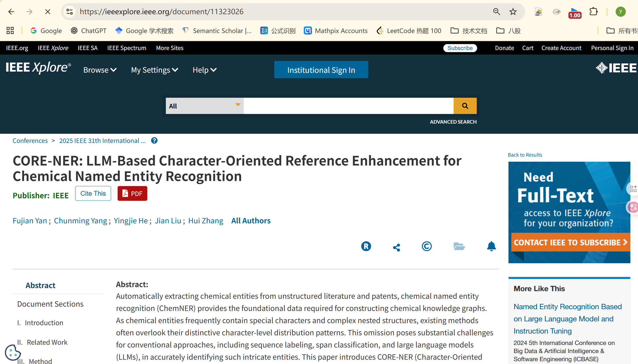Image resolution: width=638 pixels, height=364 pixels.
Task: Click the orange search magnifier button
Action: pos(465,106)
